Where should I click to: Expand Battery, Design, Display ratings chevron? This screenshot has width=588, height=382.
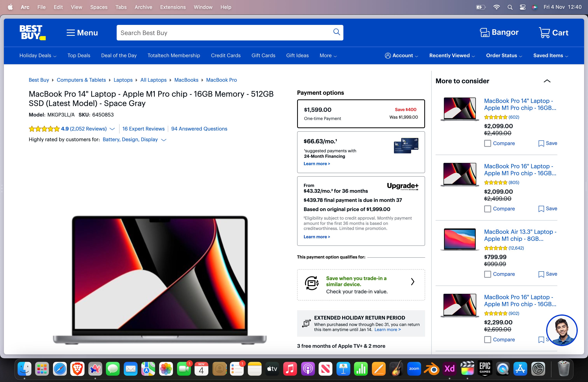coord(164,140)
